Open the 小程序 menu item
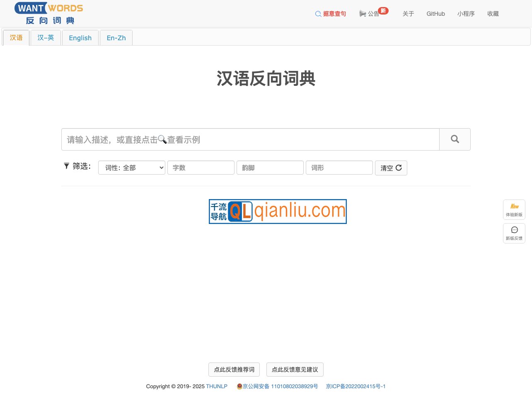This screenshot has height=399, width=532. point(466,14)
